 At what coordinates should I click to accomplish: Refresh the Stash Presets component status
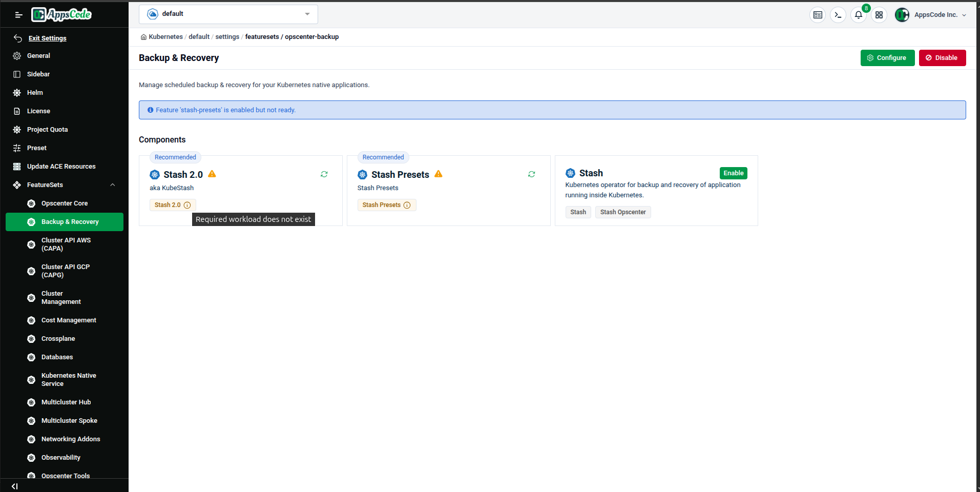click(531, 174)
